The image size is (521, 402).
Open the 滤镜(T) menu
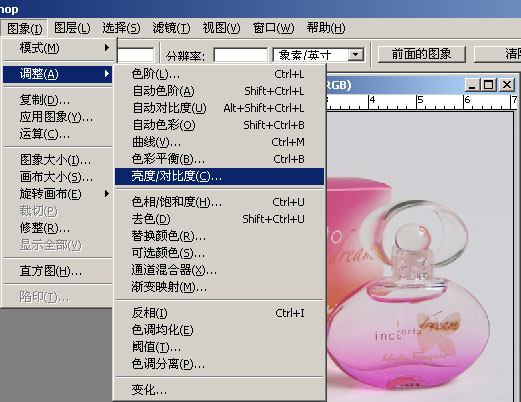pyautogui.click(x=171, y=28)
